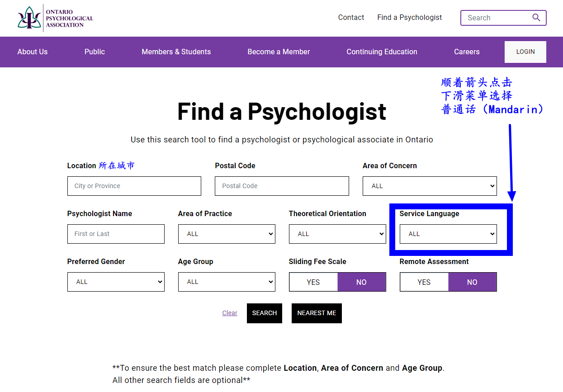Expand the Area of Concern dropdown
The width and height of the screenshot is (563, 392).
tap(429, 186)
